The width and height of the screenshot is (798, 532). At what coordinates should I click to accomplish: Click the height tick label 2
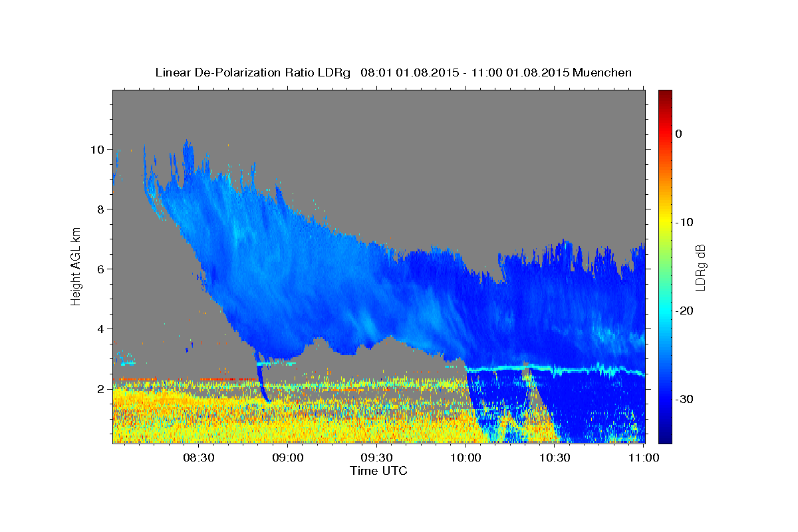102,388
